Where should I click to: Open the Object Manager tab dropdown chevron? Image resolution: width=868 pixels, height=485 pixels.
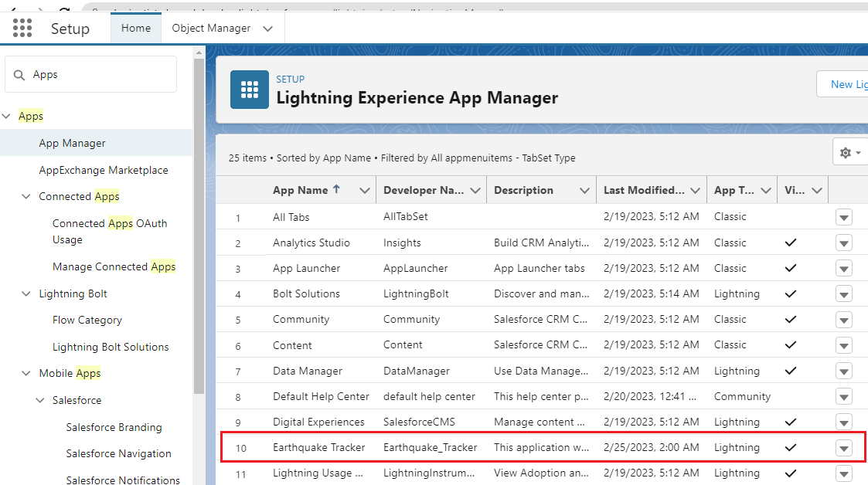click(x=268, y=29)
